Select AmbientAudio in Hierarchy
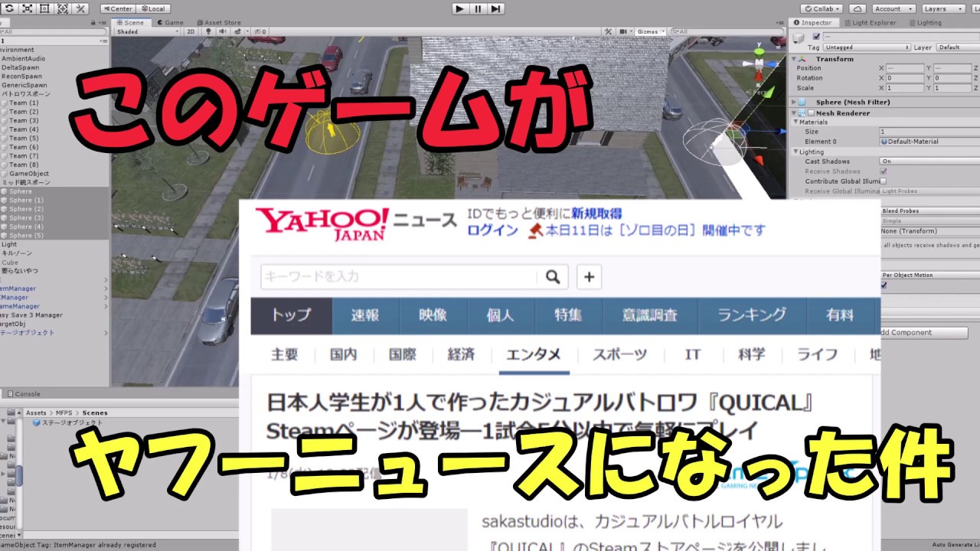The width and height of the screenshot is (980, 551). pyautogui.click(x=23, y=59)
